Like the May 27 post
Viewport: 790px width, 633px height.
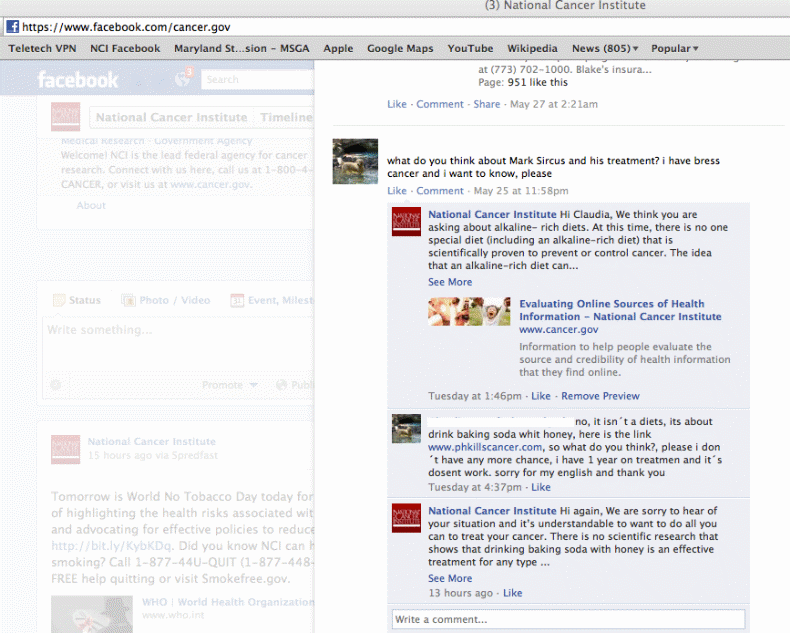pos(397,104)
